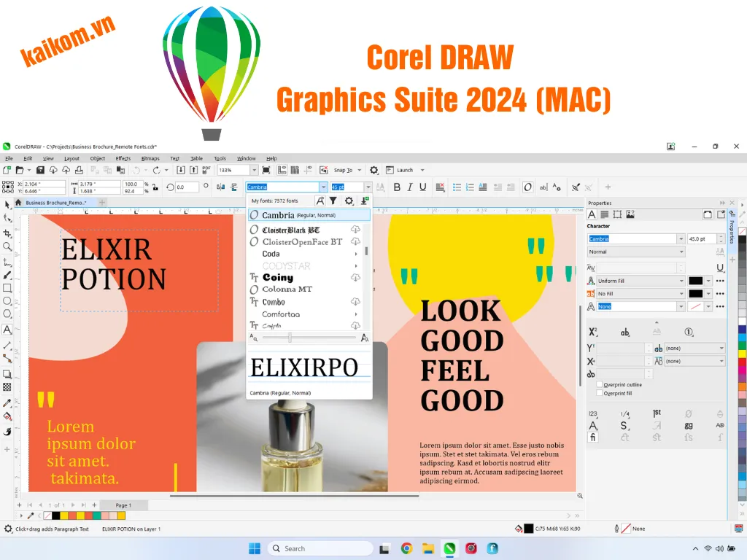The height and width of the screenshot is (560, 747).
Task: Switch to the Business Brochure document tab
Action: (55, 203)
